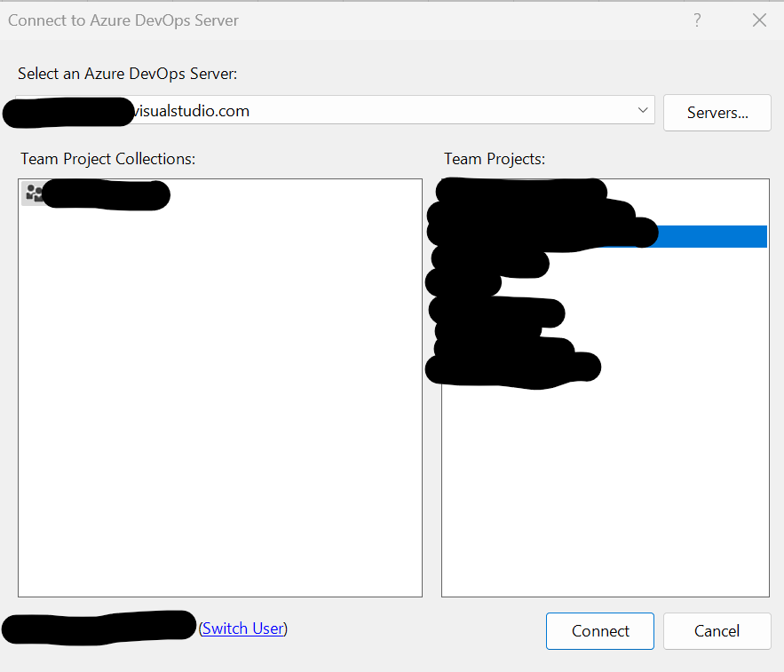Click the Connect button
784x672 pixels.
(599, 631)
